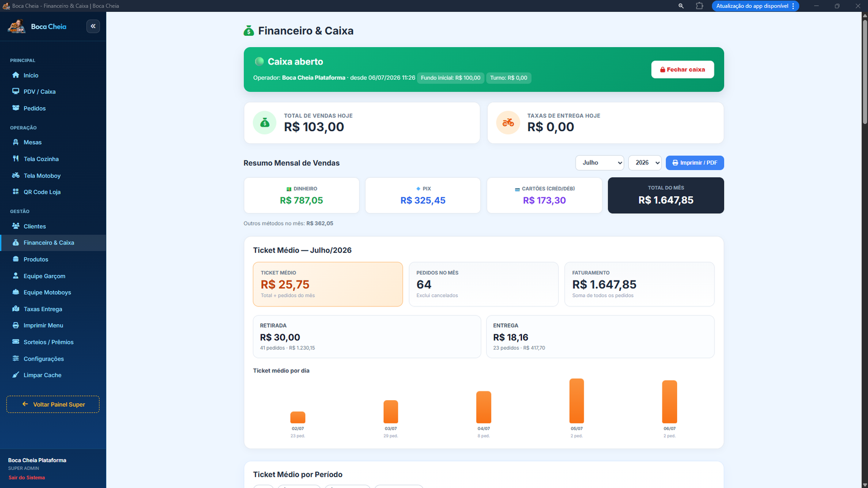Click the Configurações sliders icon
The image size is (868, 488).
[x=16, y=358]
